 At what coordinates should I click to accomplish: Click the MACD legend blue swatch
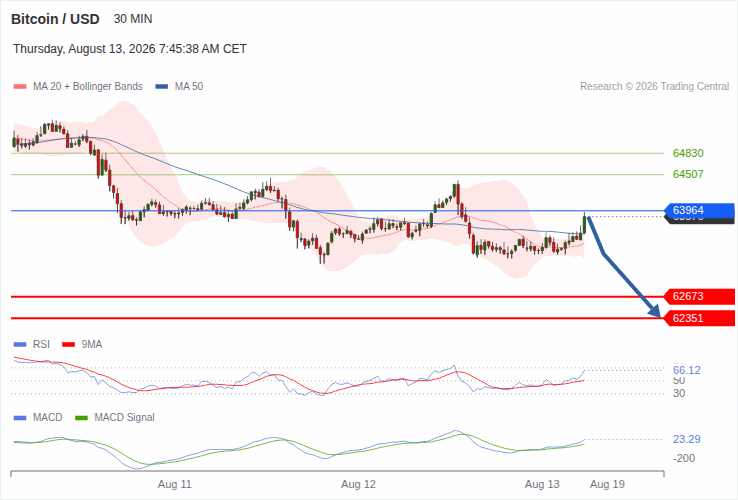tap(20, 418)
